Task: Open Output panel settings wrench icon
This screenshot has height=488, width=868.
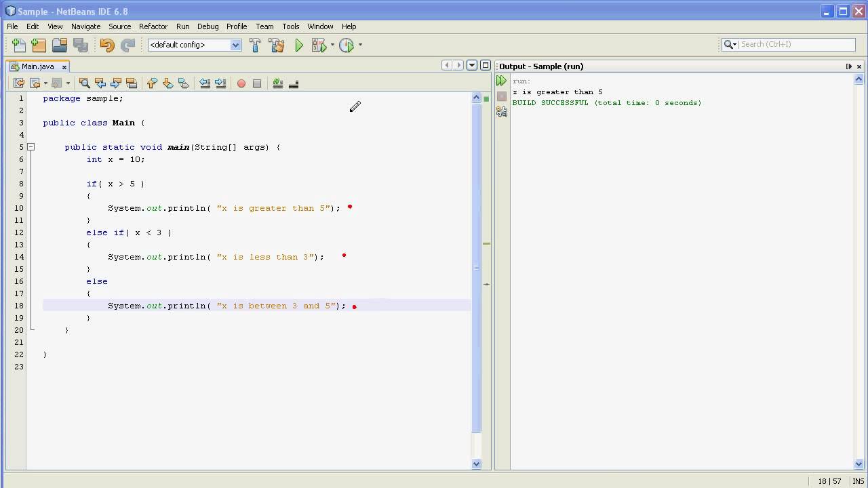Action: [502, 112]
